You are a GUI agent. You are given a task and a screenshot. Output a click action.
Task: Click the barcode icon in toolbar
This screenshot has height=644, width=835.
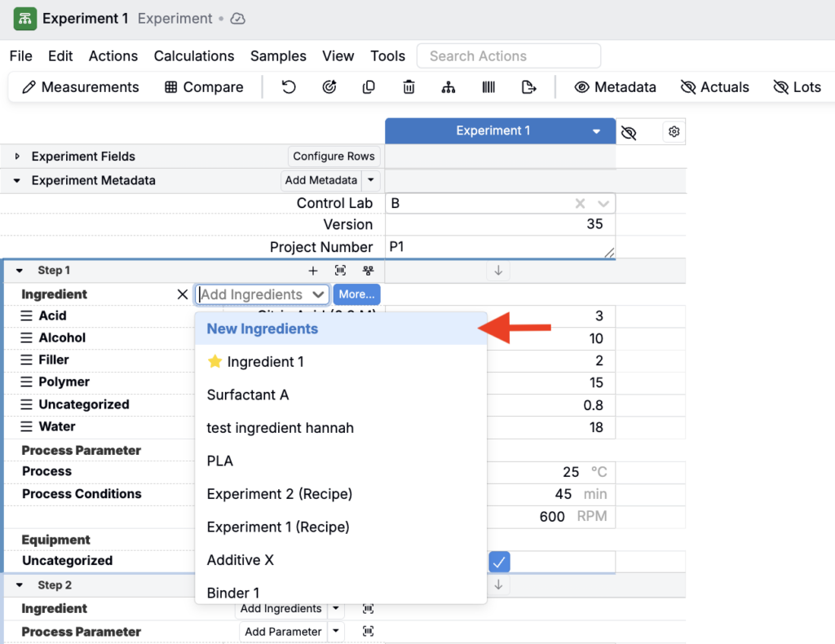tap(488, 87)
